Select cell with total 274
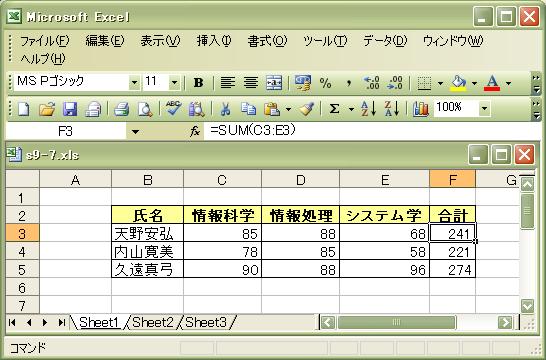This screenshot has height=360, width=546. click(x=453, y=269)
